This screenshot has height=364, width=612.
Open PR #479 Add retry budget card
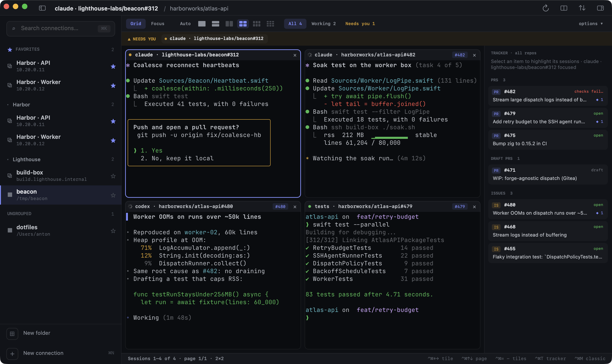tap(548, 118)
